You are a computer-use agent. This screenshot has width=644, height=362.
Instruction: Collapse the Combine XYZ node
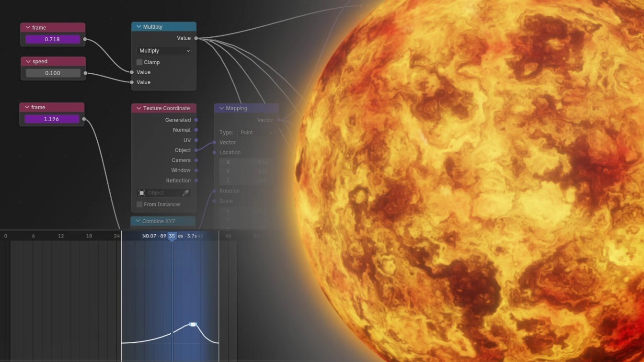pos(138,221)
